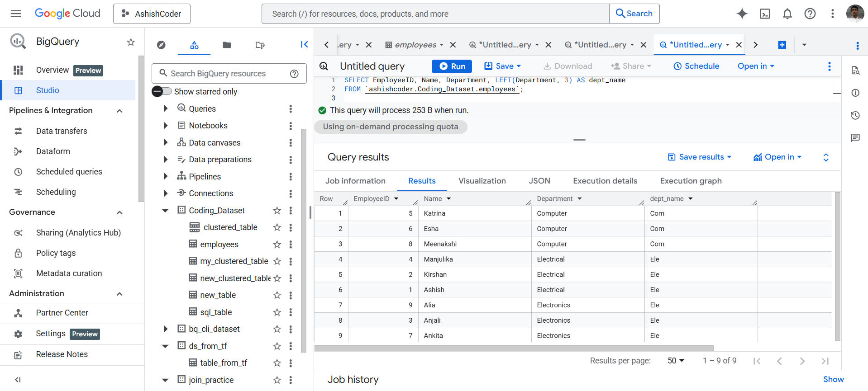Collapse the Governance section

tap(119, 212)
